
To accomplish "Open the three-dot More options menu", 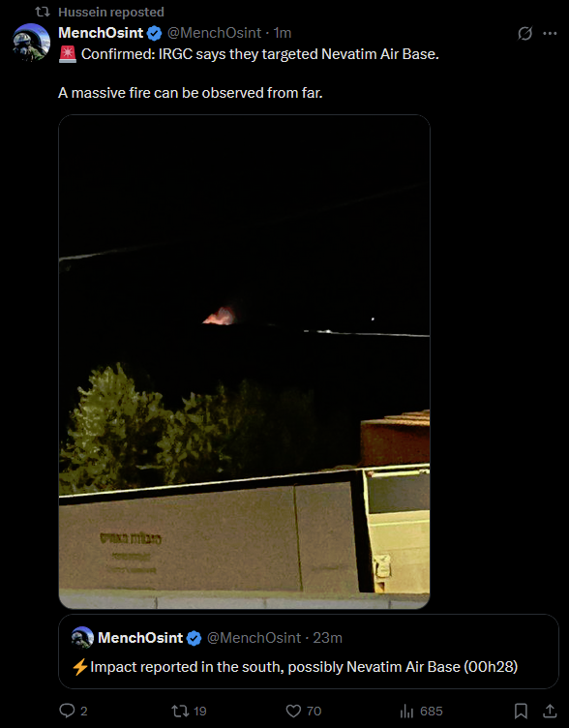I will (550, 33).
